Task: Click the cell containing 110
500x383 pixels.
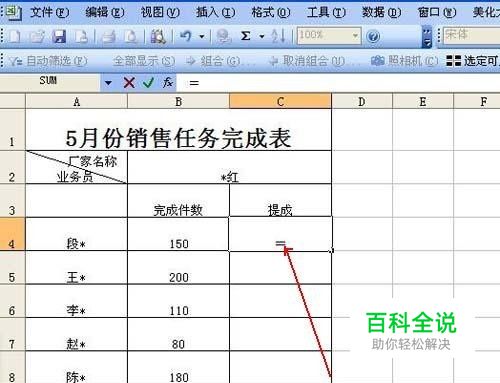Action: point(178,301)
